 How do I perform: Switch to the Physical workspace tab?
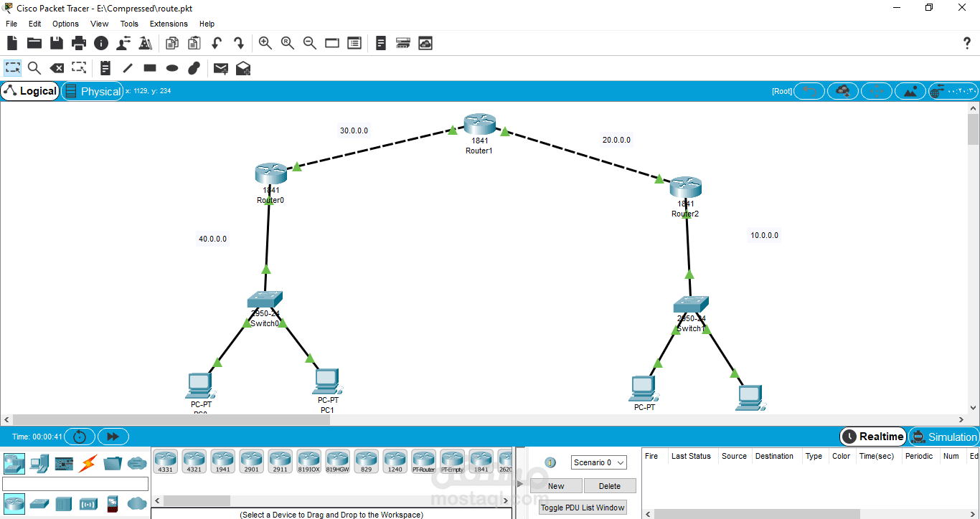pos(93,91)
